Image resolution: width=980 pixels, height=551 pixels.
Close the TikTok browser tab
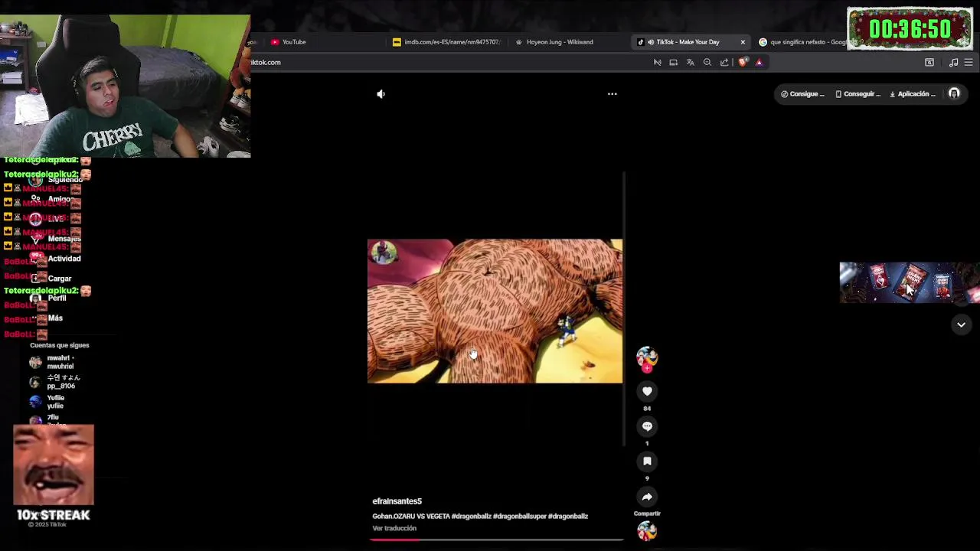click(743, 42)
